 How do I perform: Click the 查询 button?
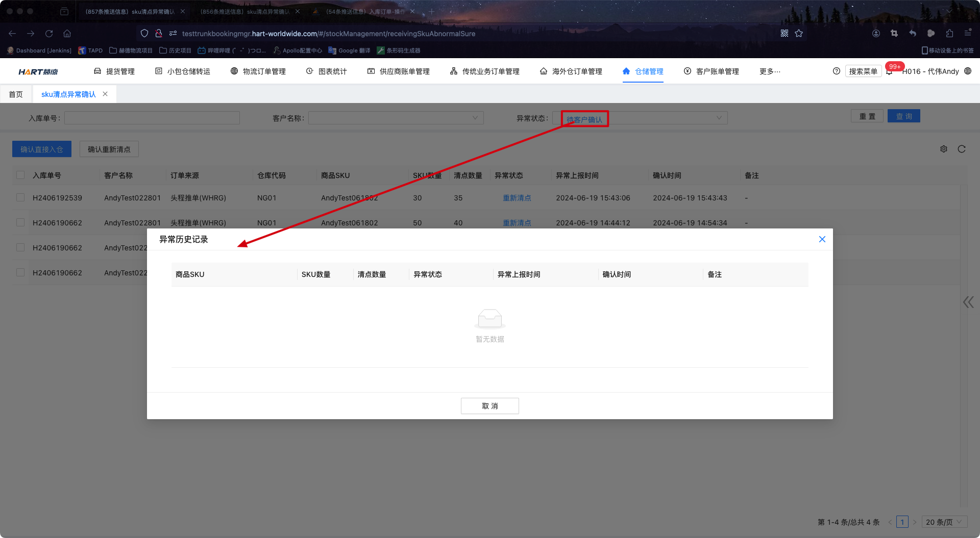coord(903,116)
